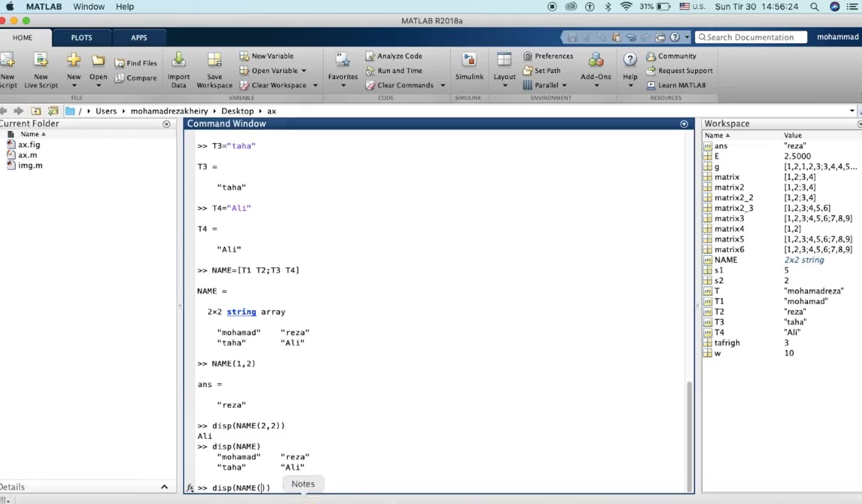Create a New Variable

point(266,56)
